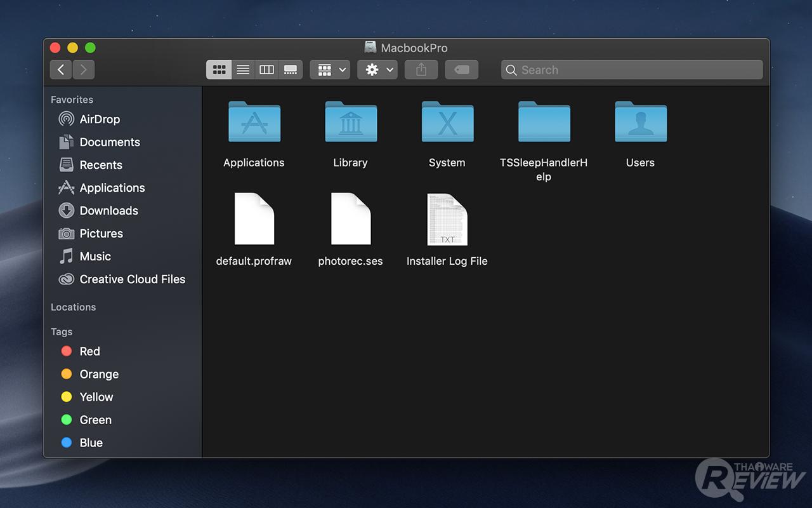Image resolution: width=812 pixels, height=508 pixels.
Task: Open the Library folder
Action: point(351,123)
